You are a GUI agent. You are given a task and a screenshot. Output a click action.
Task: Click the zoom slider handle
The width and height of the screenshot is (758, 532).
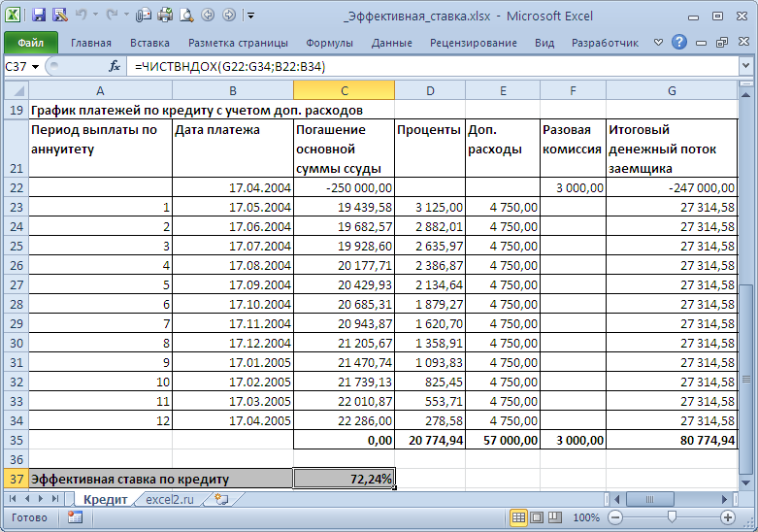[670, 517]
